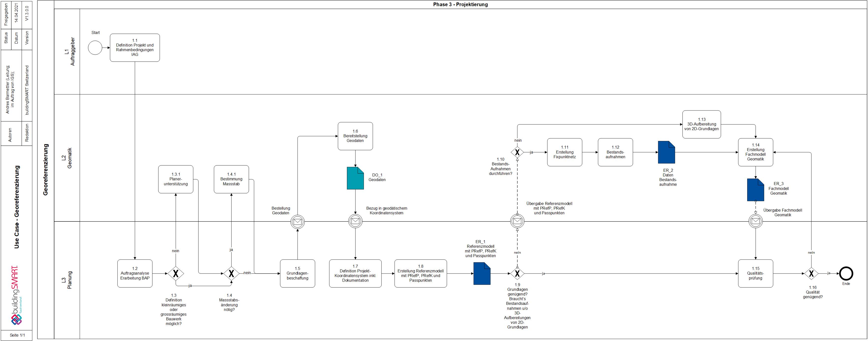
Task: Click the Phase 3 - Projektierung header
Action: (x=460, y=4)
